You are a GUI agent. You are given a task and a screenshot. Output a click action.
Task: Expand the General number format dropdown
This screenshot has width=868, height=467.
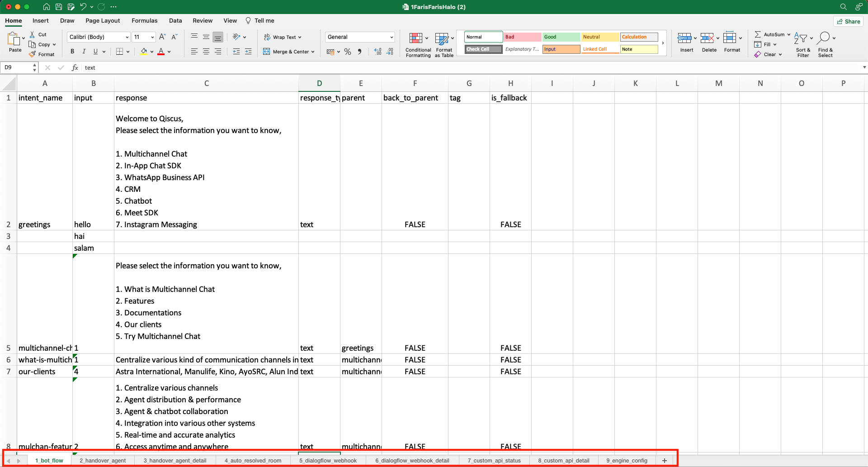click(x=391, y=37)
